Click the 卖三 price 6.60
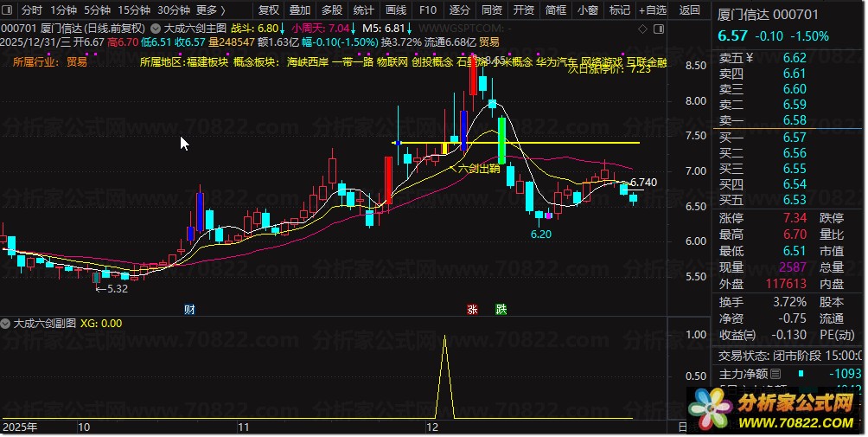Viewport: 868px width, 437px height. pyautogui.click(x=795, y=89)
